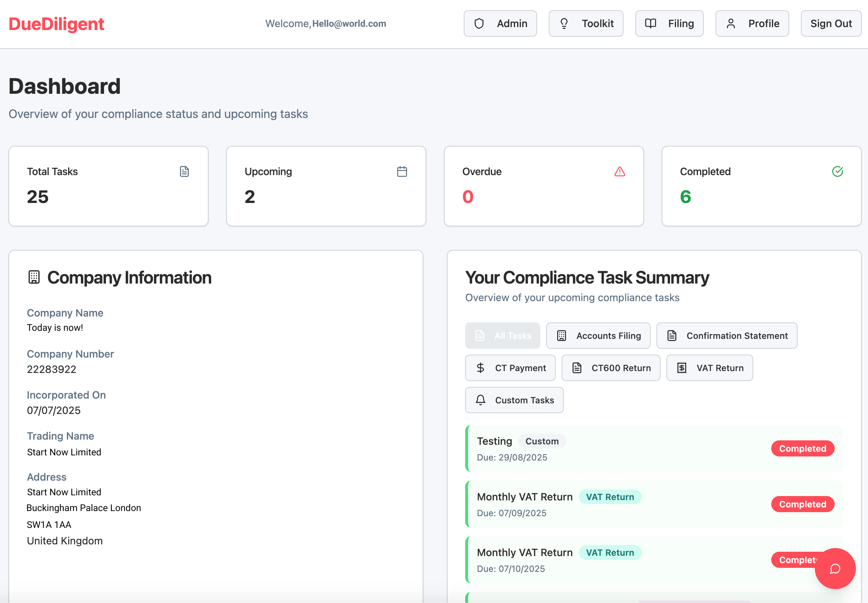Select the All Tasks filter tab
This screenshot has height=603, width=868.
click(503, 336)
